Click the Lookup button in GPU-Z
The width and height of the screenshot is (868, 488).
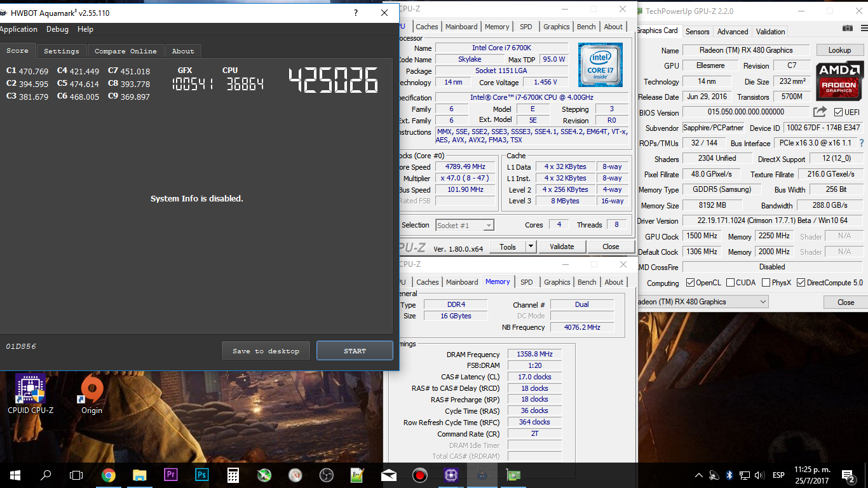(x=839, y=50)
